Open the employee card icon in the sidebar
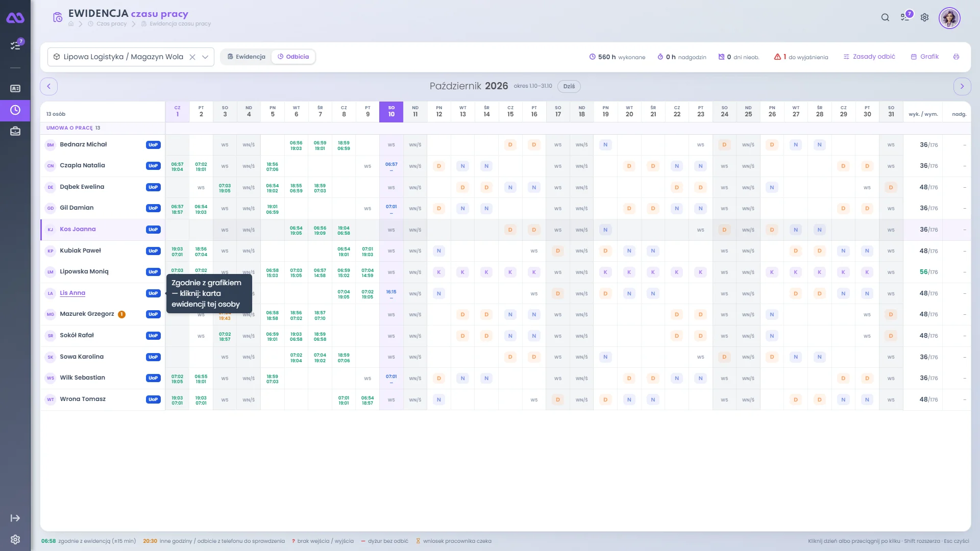The height and width of the screenshot is (551, 980). tap(15, 88)
